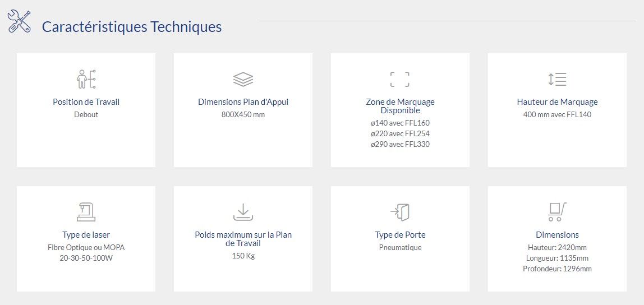Click the door type icon
The width and height of the screenshot is (644, 305).
coord(400,212)
